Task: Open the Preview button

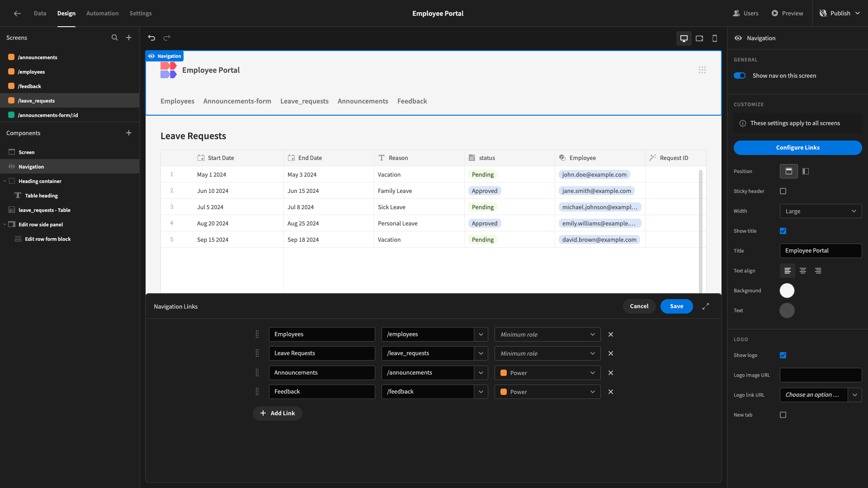Action: 787,14
